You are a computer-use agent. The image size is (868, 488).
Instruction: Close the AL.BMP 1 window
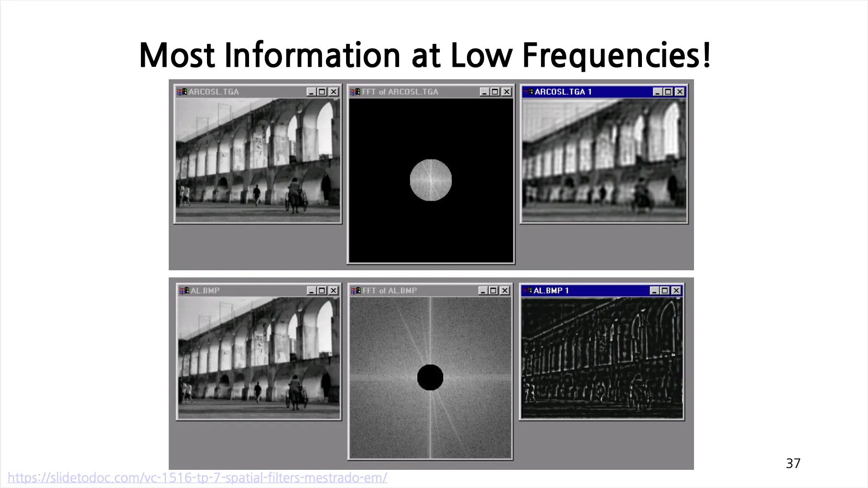(676, 290)
